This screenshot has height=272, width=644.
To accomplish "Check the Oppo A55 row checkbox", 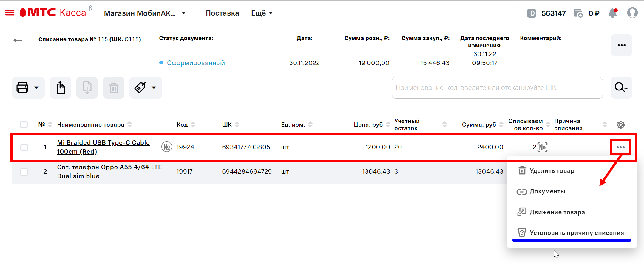I will [x=24, y=172].
